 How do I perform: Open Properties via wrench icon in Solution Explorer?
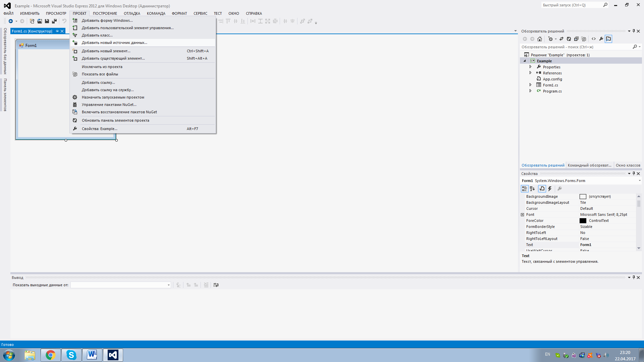[601, 39]
